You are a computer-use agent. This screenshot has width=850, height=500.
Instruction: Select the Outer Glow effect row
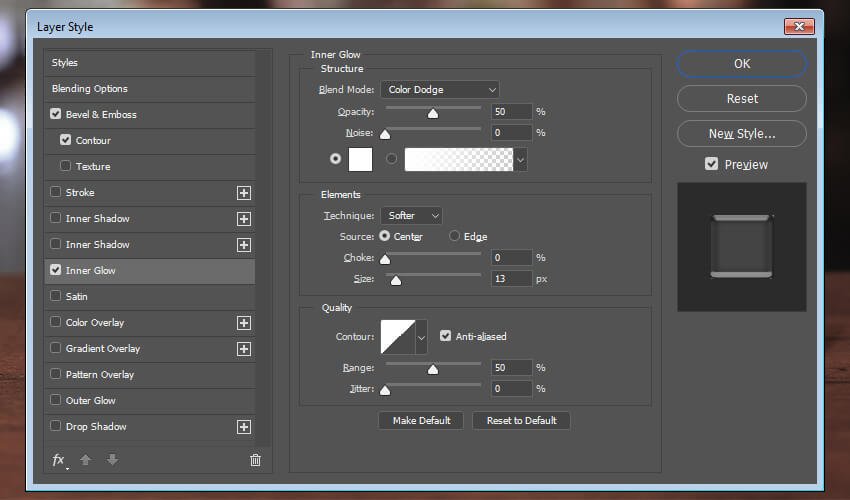pos(150,401)
